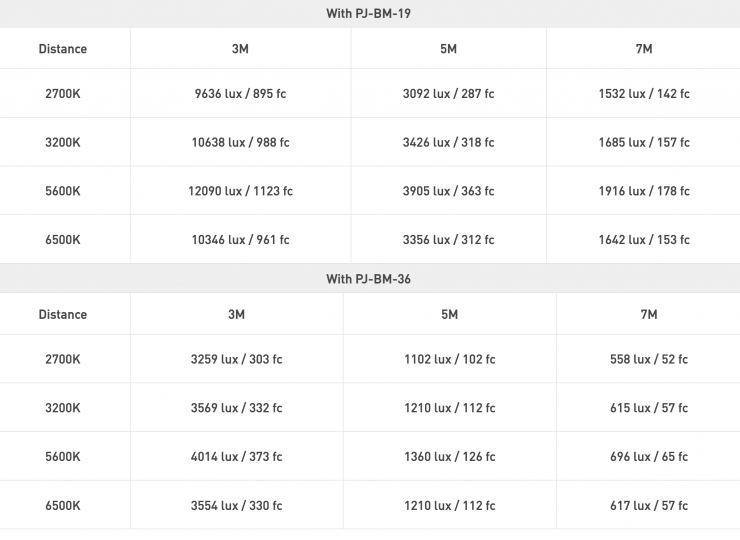Click the "With PJ-BM-19" table heading

coord(368,13)
